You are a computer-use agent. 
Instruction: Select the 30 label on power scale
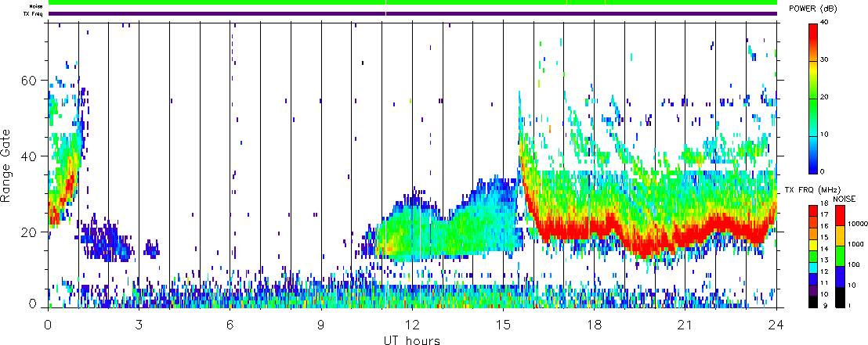(x=825, y=61)
